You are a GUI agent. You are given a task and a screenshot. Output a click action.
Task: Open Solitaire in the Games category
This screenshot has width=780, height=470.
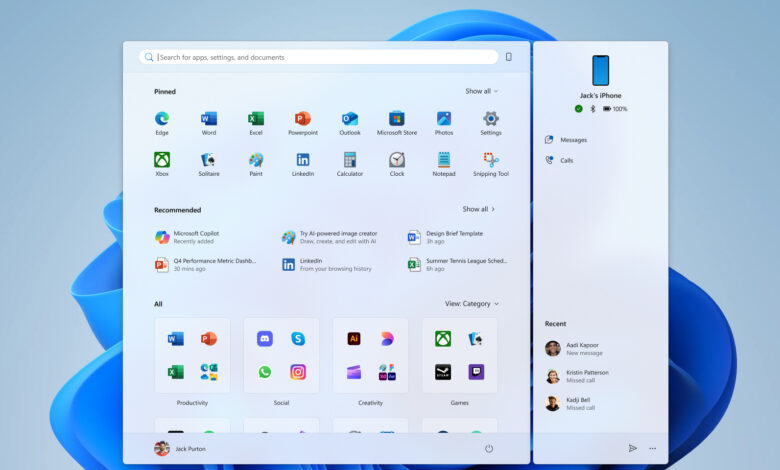[476, 339]
